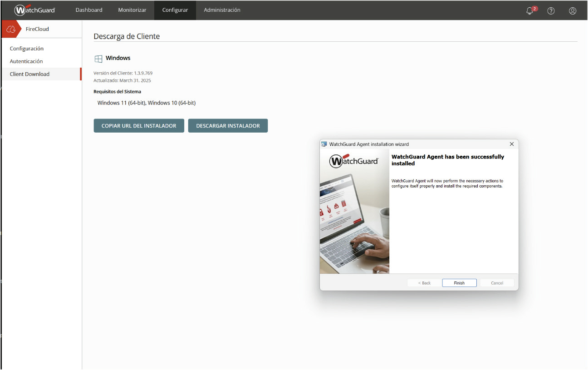Open the Administración menu

pyautogui.click(x=222, y=10)
